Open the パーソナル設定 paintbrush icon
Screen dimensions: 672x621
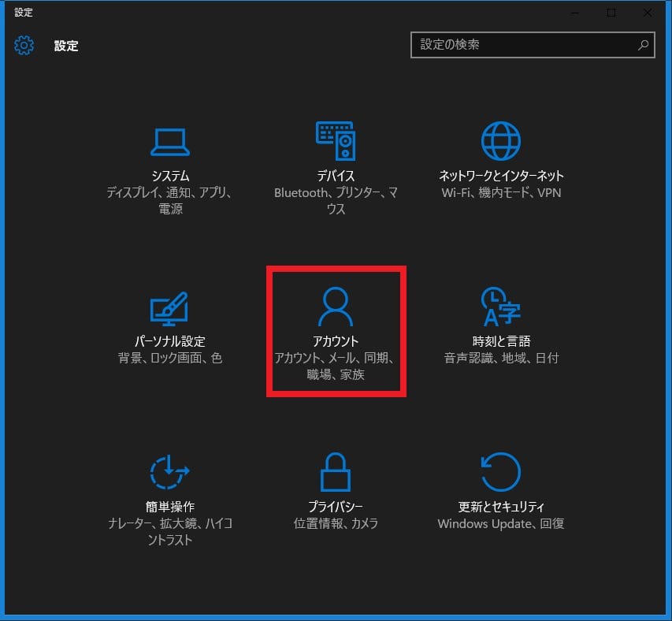point(169,309)
